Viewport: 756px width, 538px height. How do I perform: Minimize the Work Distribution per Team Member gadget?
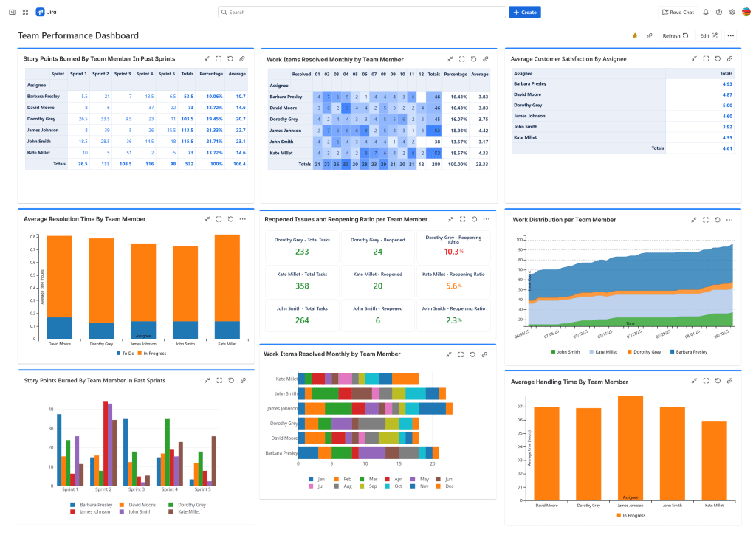point(693,219)
